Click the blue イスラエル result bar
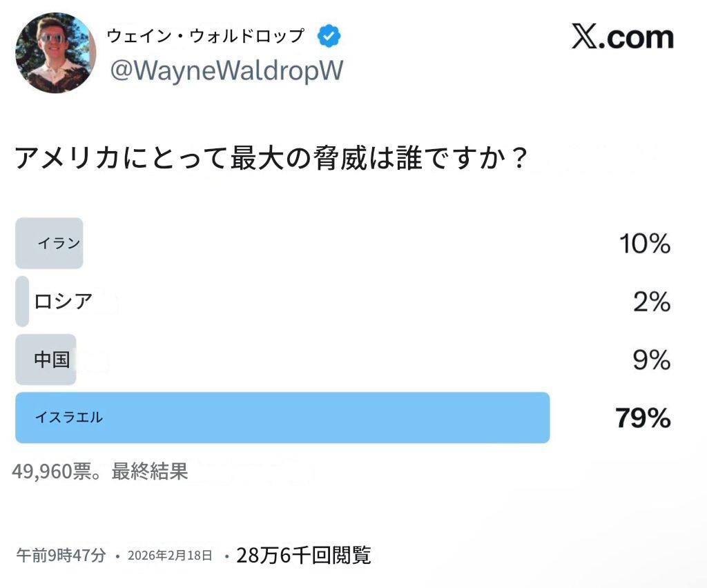707x588 pixels. pyautogui.click(x=282, y=418)
